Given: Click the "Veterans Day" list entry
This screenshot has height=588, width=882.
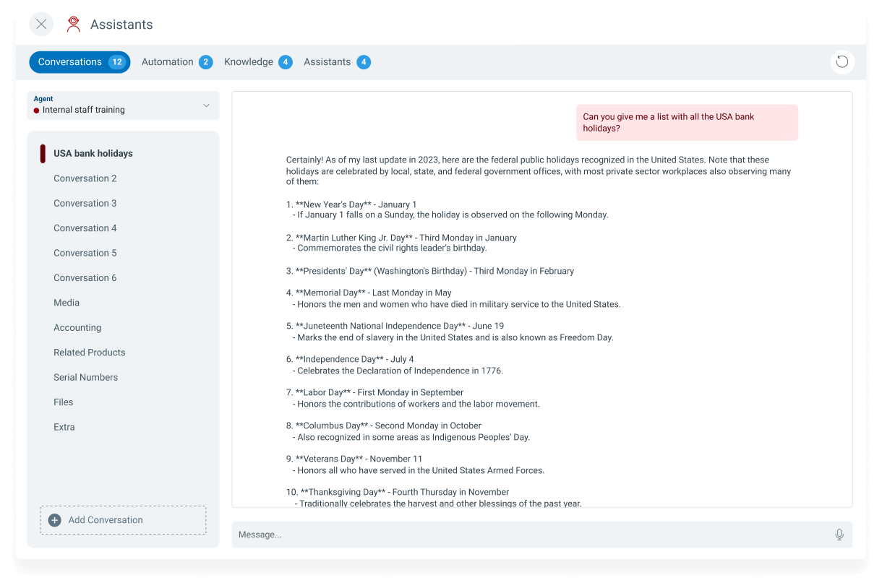Looking at the screenshot, I should point(416,464).
